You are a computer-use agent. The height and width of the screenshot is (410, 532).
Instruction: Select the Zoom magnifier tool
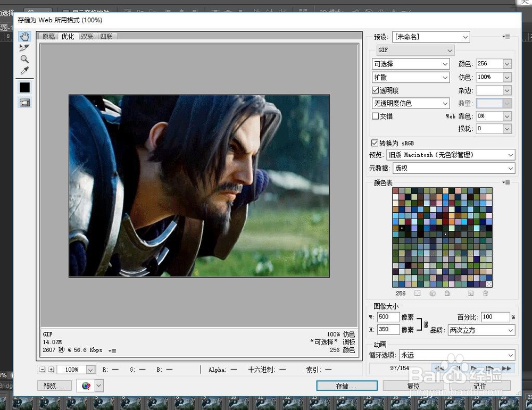click(24, 59)
